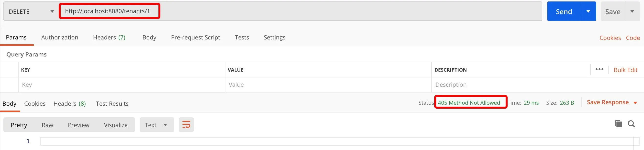The image size is (644, 150).
Task: Open the Cookies link near Code
Action: (610, 38)
